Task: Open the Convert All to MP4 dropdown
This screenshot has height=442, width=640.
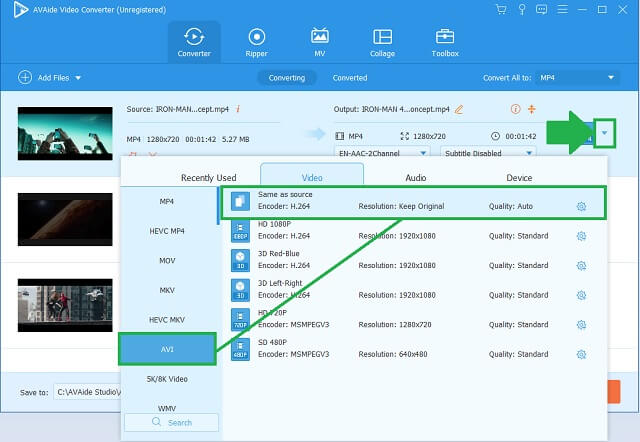Action: click(x=577, y=78)
